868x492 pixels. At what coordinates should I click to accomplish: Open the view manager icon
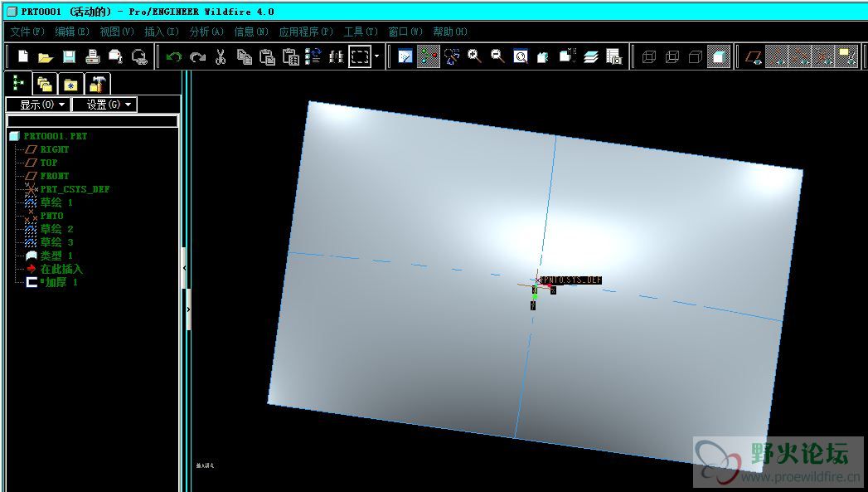click(614, 56)
